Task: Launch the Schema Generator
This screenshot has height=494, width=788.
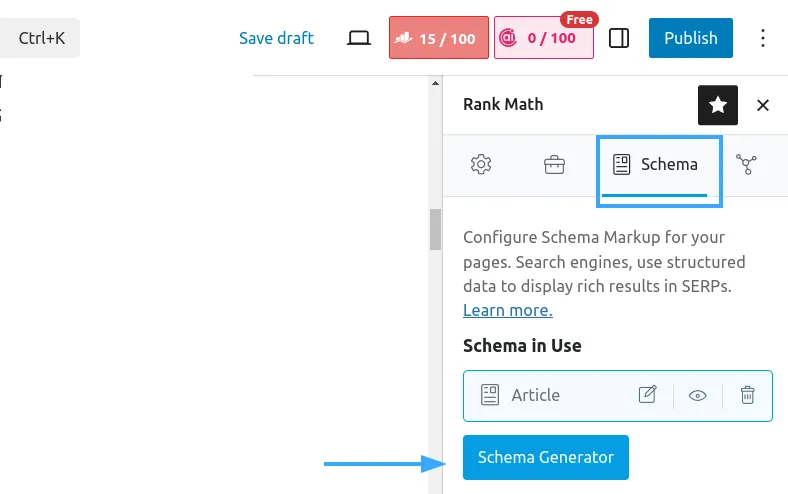Action: (x=545, y=457)
